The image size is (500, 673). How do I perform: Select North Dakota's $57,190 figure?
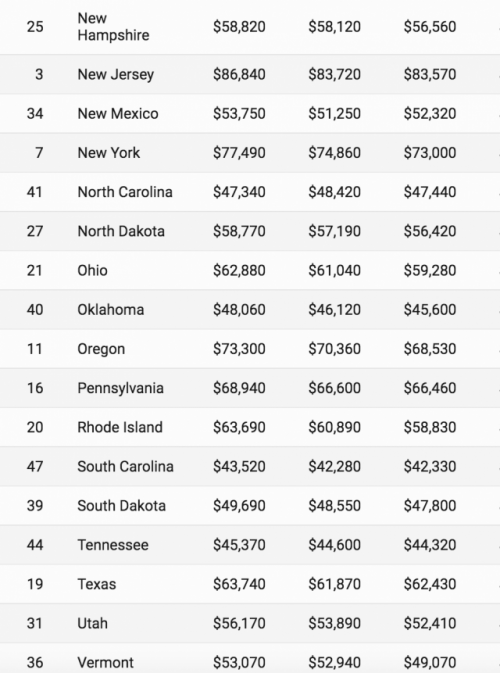[334, 231]
